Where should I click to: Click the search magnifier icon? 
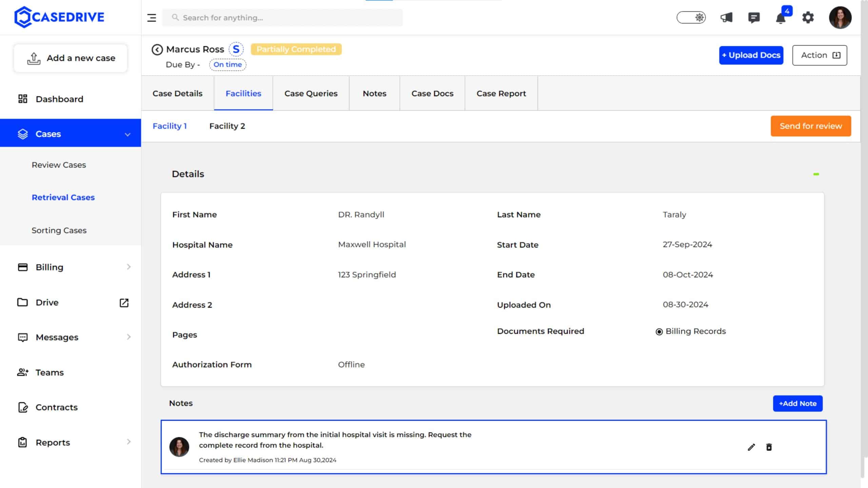point(175,17)
